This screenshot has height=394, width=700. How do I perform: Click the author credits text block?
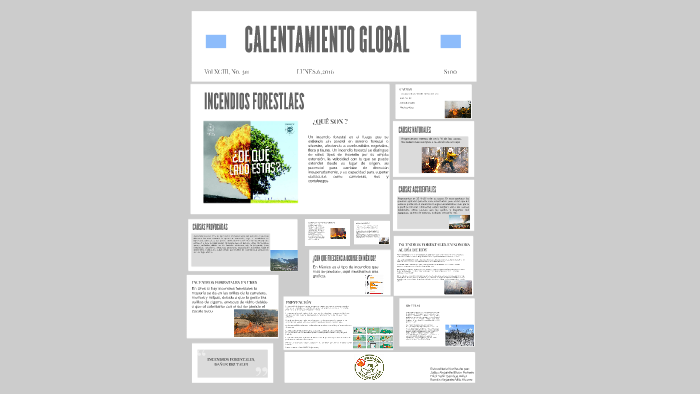pos(451,374)
